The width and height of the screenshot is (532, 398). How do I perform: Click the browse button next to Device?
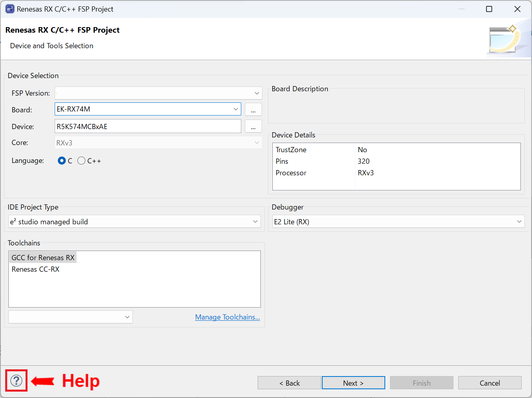coord(253,126)
